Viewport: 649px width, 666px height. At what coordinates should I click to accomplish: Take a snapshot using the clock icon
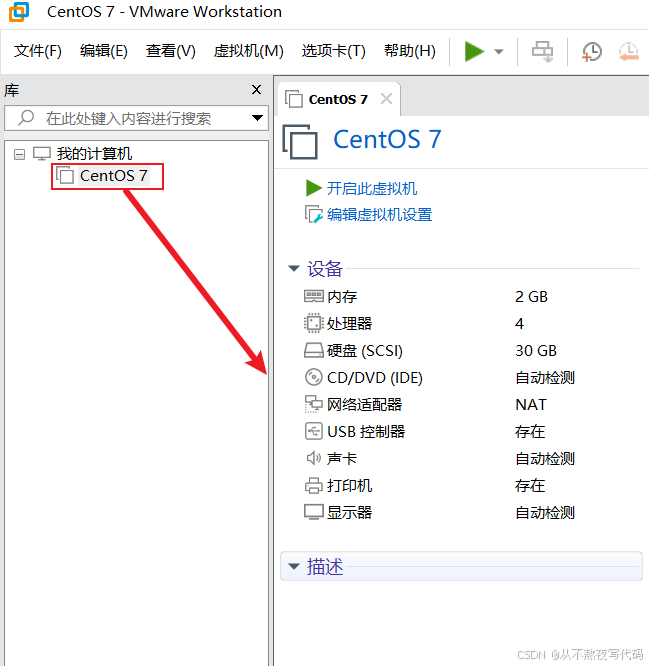591,52
